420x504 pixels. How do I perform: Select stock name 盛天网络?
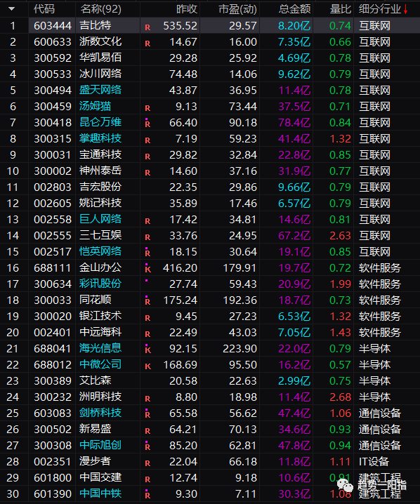click(x=100, y=90)
